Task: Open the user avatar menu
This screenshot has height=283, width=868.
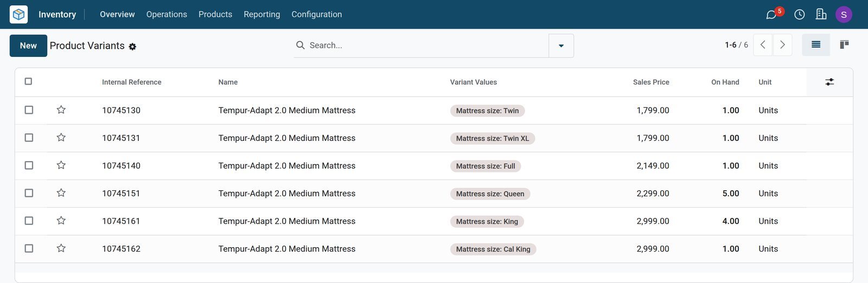Action: (844, 15)
